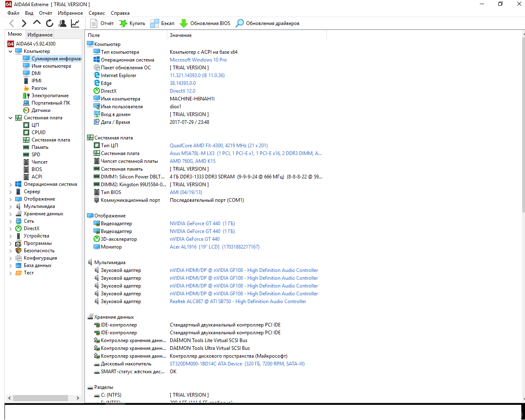
Task: Select the Устройства tree item
Action: [x=37, y=236]
